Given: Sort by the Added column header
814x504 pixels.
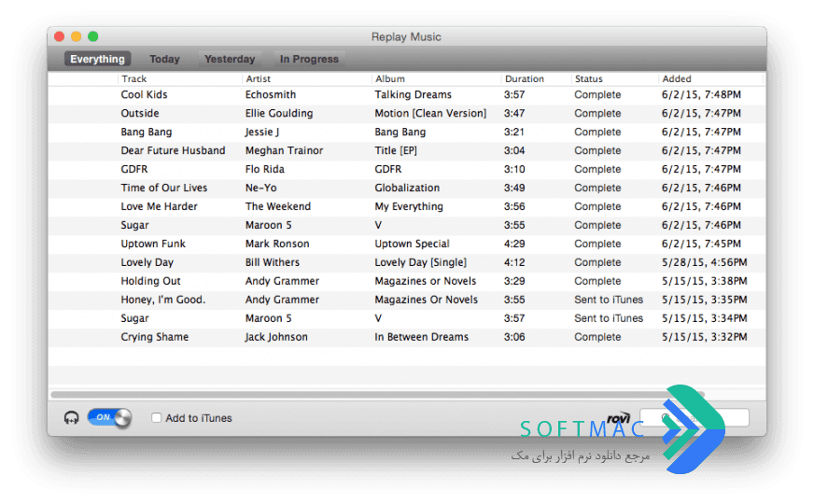Looking at the screenshot, I should click(710, 79).
